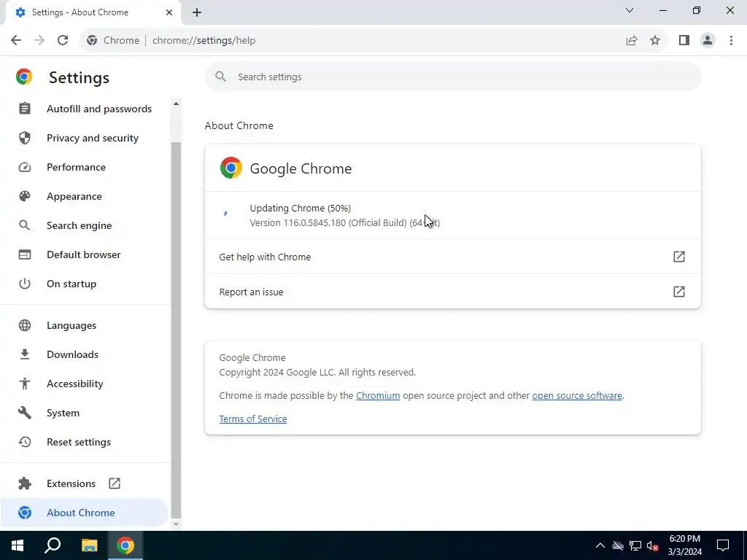Click the Search settings field
This screenshot has height=560, width=747.
click(452, 77)
